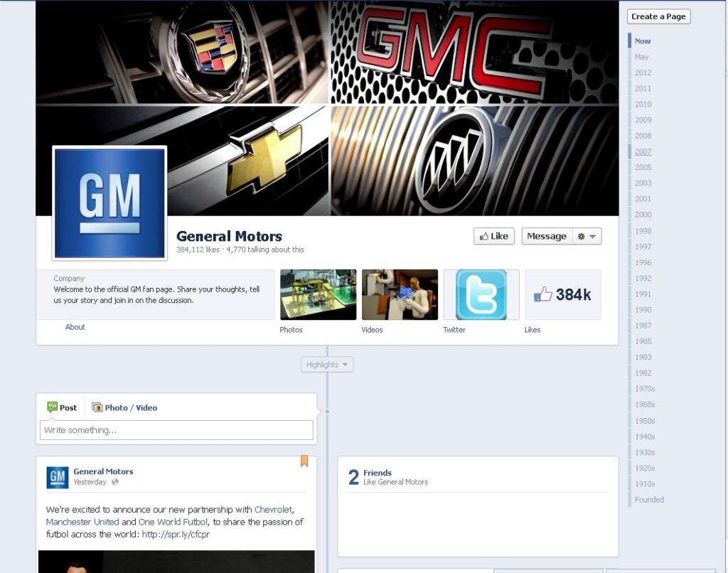Jump to Founded on timeline
The width and height of the screenshot is (728, 573).
[649, 500]
